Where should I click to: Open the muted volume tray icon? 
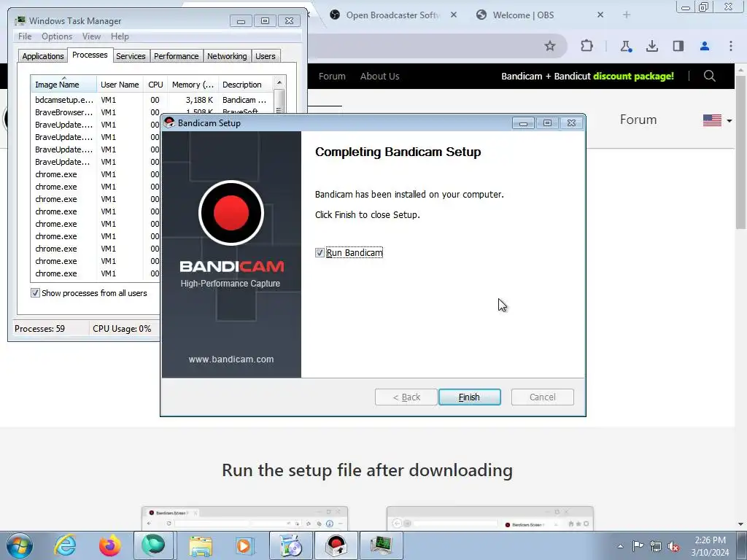(673, 547)
